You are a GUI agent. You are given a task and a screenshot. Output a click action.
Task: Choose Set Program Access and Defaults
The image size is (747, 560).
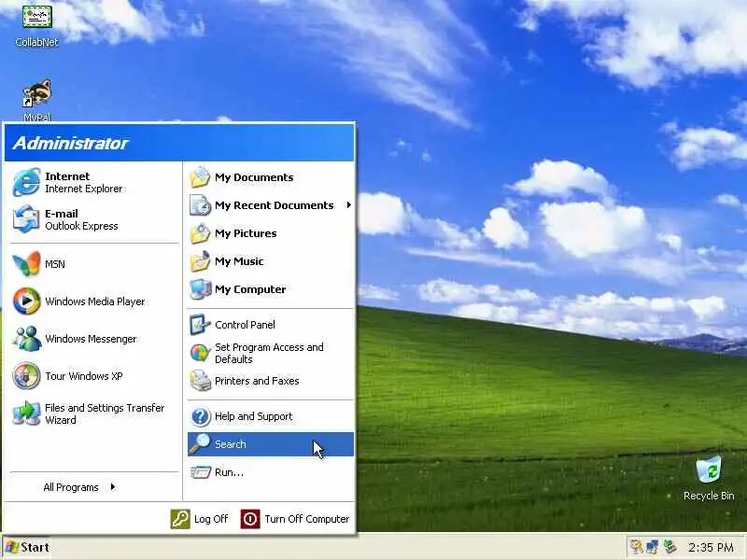pyautogui.click(x=271, y=353)
